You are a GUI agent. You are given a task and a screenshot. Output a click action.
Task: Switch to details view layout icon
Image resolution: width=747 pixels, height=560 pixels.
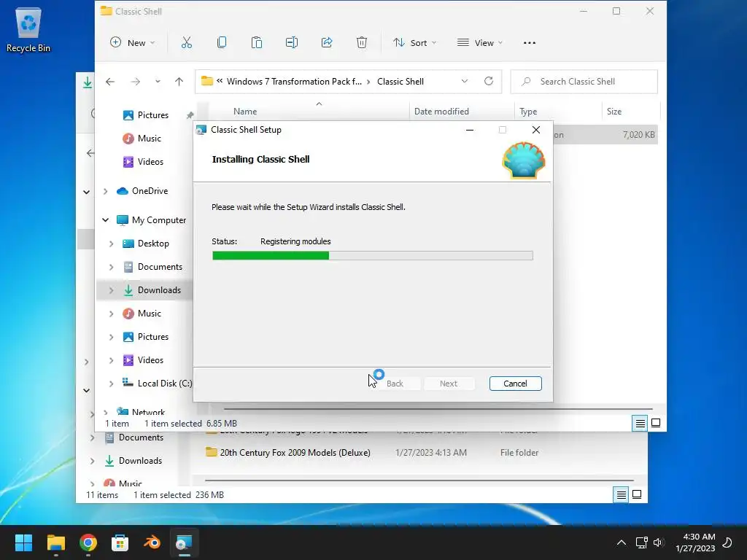coord(640,424)
